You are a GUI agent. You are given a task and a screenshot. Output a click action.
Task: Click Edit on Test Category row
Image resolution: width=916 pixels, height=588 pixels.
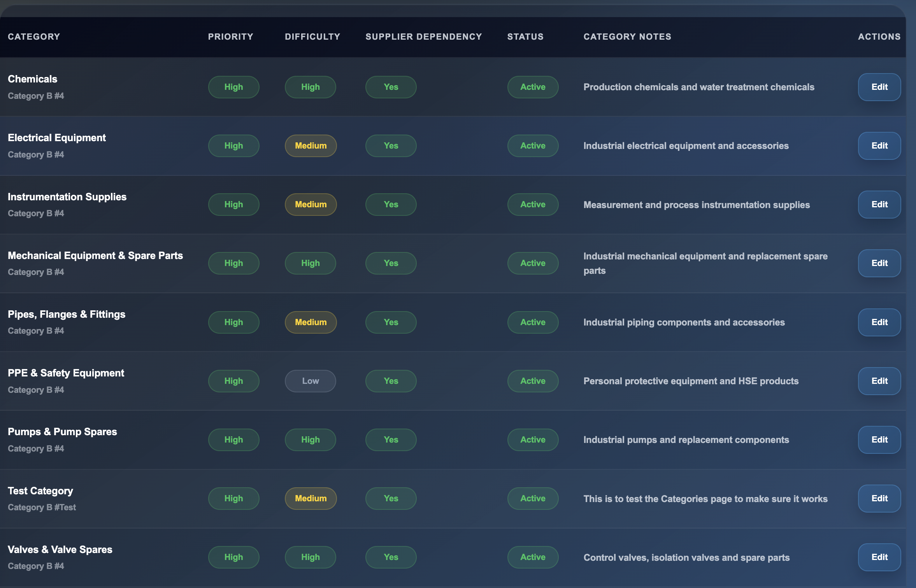879,499
